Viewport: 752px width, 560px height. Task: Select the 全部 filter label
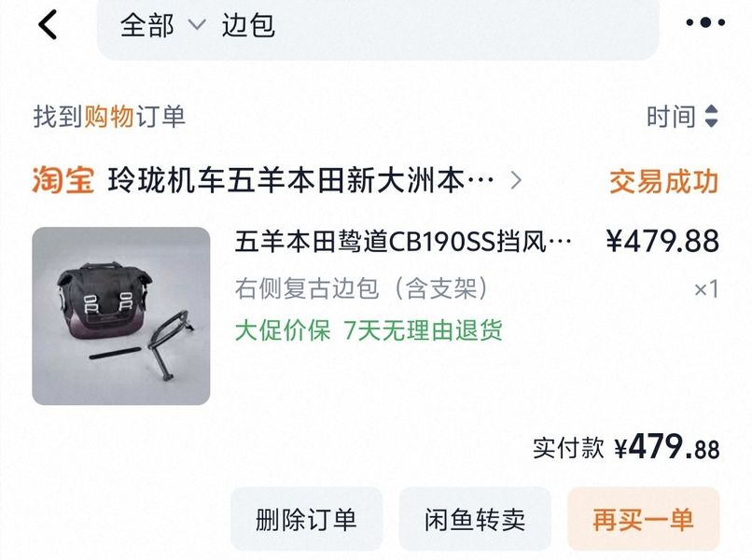[146, 25]
